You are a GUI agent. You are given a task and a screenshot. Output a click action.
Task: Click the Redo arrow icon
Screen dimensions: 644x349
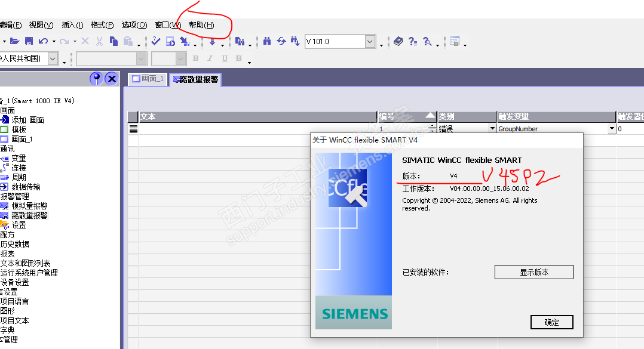64,41
